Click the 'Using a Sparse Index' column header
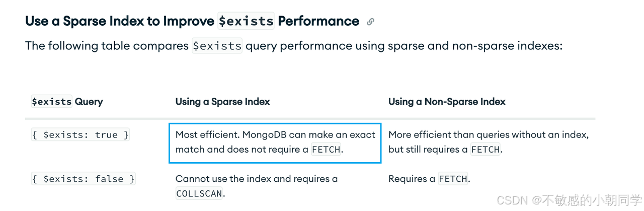The height and width of the screenshot is (211, 644). click(222, 102)
